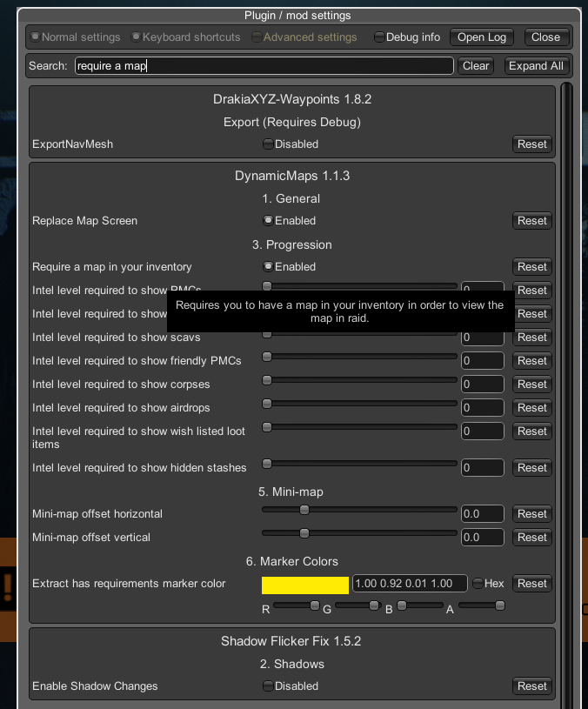588x709 pixels.
Task: Collapse the 6. Marker Colors category header
Action: (292, 561)
